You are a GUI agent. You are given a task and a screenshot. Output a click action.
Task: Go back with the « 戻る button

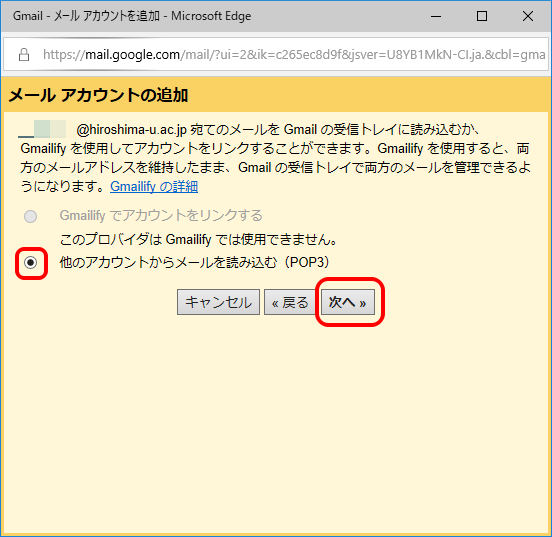tap(290, 302)
